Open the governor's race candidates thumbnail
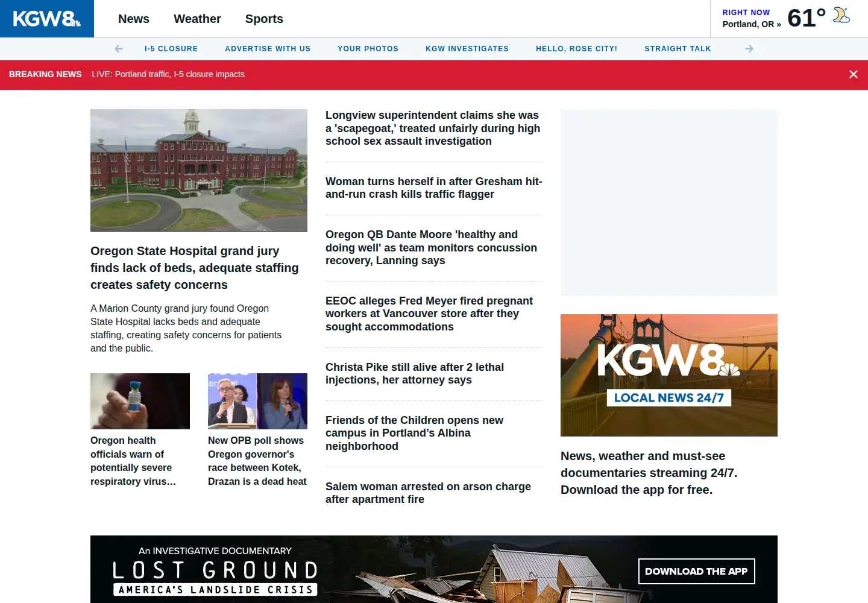Image resolution: width=868 pixels, height=603 pixels. 257,401
